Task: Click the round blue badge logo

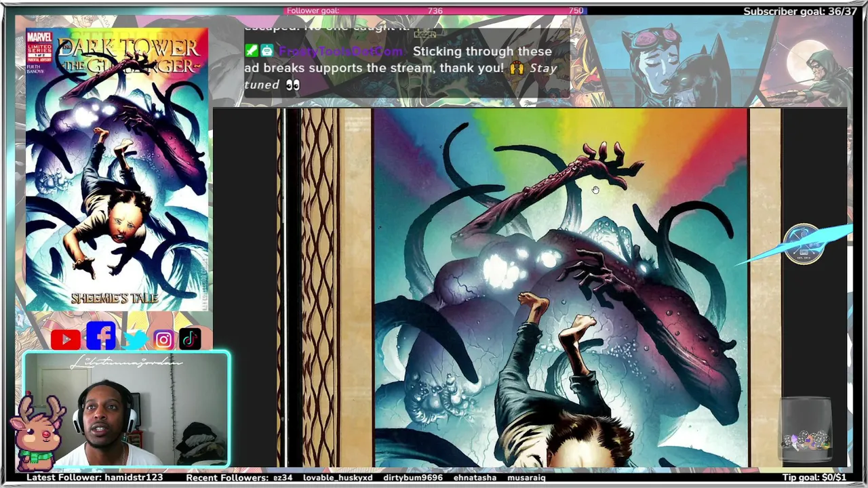Action: pos(804,244)
